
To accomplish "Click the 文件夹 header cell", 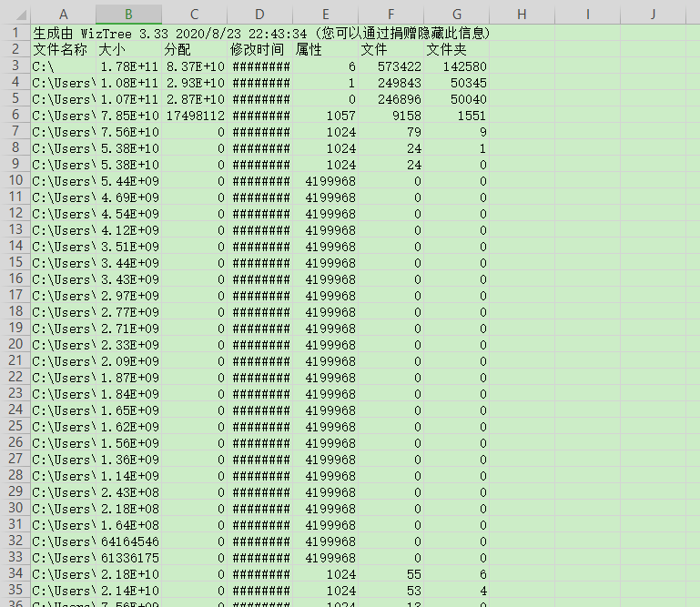I will tap(456, 49).
